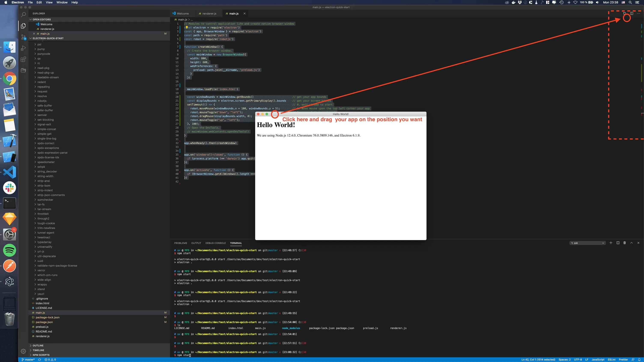This screenshot has width=644, height=362.
Task: Open the Search view in activity bar
Action: (x=23, y=15)
